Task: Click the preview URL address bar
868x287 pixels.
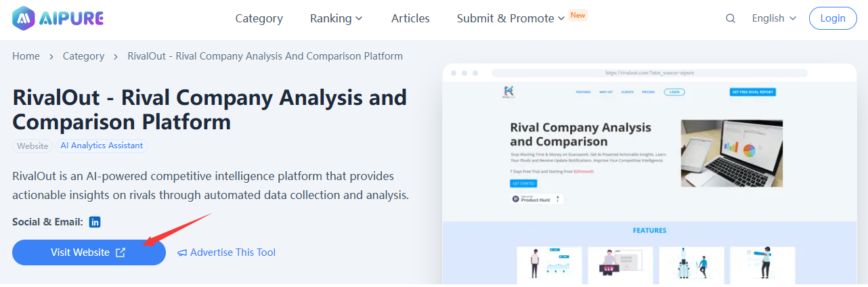Action: pos(649,72)
